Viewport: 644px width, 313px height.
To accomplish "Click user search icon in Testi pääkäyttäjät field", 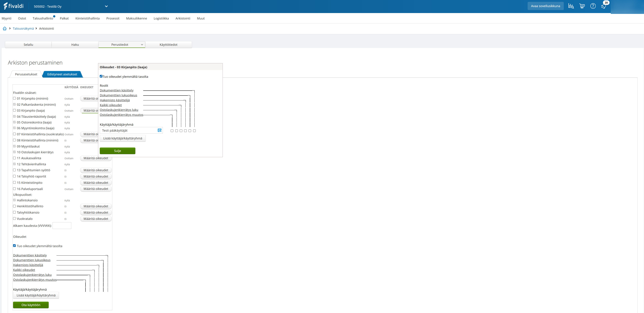I will coord(159,130).
